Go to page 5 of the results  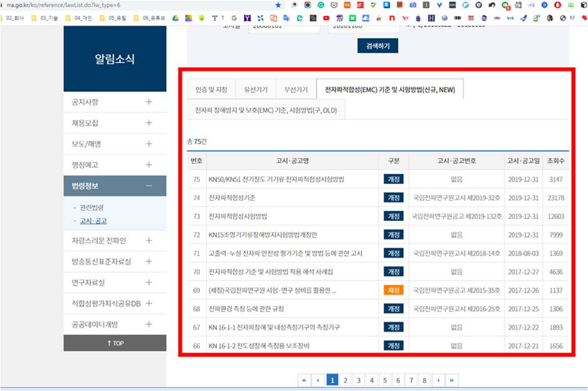click(x=385, y=380)
